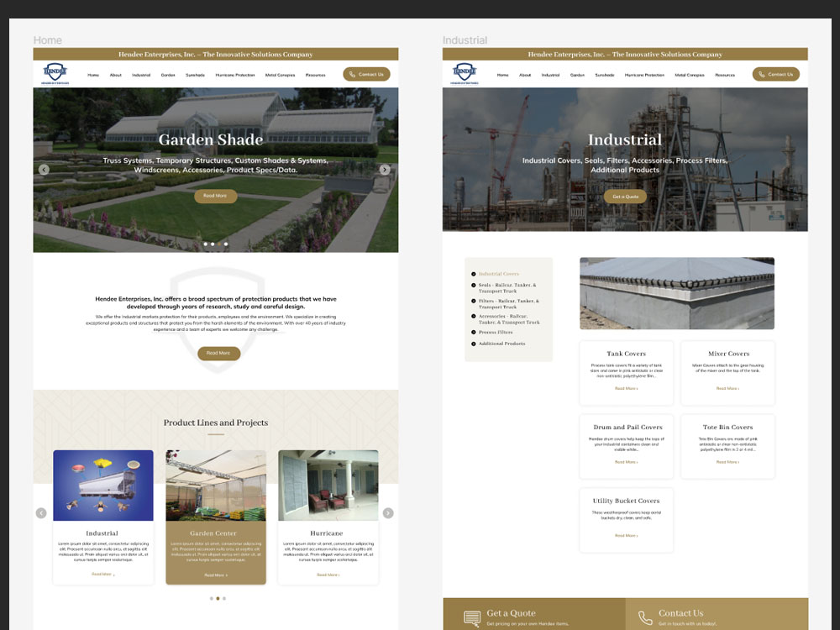Click Tank Covers card heading
This screenshot has width=840, height=630.
[627, 354]
